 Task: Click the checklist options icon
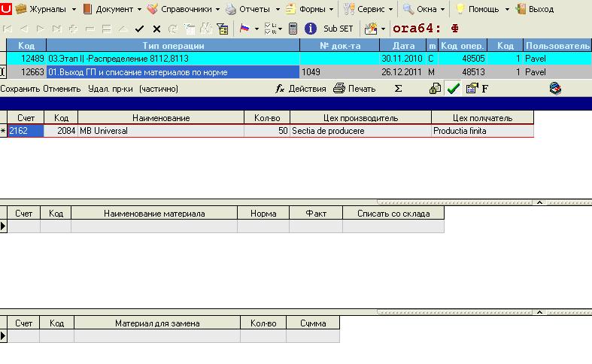[270, 29]
